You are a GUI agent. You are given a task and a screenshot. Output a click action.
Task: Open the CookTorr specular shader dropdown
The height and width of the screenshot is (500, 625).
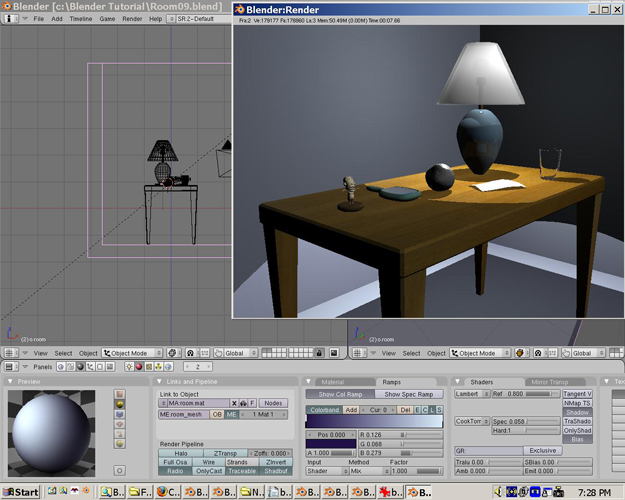click(x=471, y=422)
